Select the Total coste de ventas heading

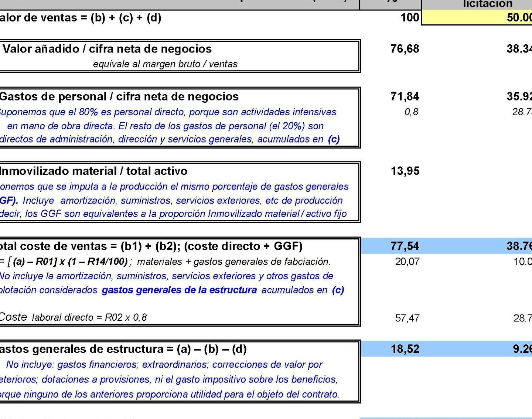pyautogui.click(x=151, y=246)
